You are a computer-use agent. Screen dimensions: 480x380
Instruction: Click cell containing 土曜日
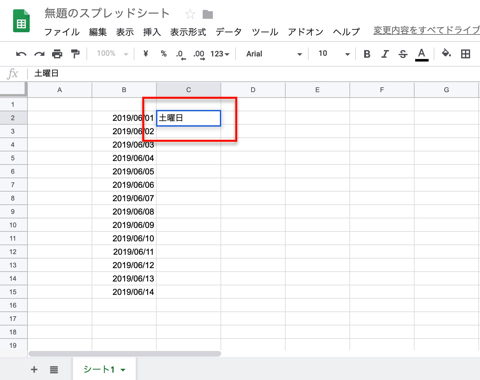tap(188, 118)
